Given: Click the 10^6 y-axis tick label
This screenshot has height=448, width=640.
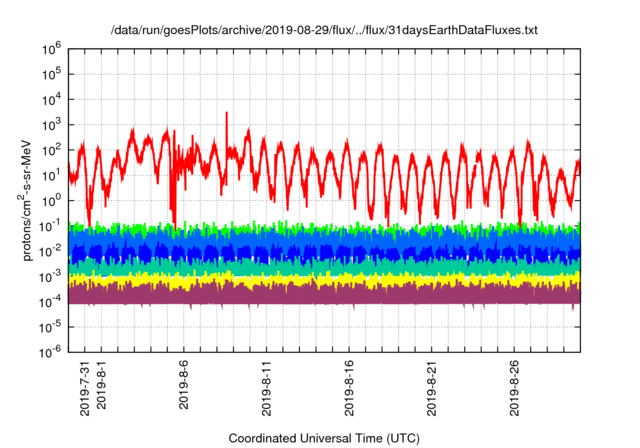Looking at the screenshot, I should pyautogui.click(x=52, y=48).
